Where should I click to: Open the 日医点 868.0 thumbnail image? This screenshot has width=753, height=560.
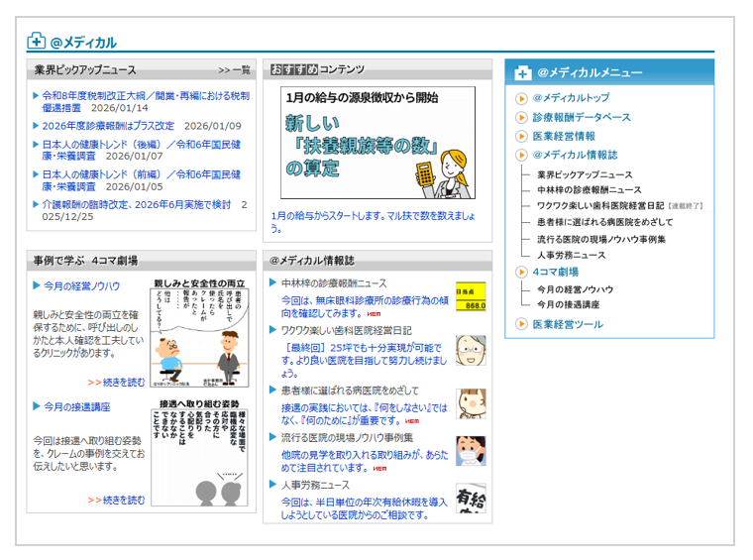pos(471,296)
